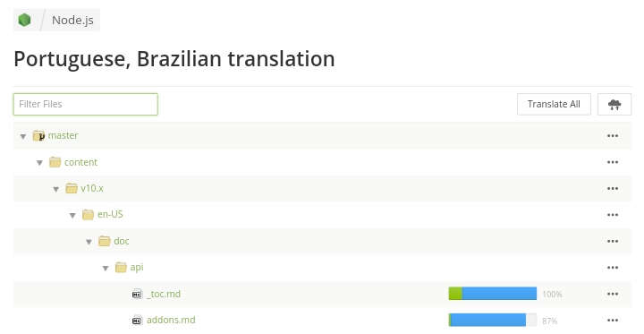Collapse the master branch tree arrow
644x334 pixels.
[x=23, y=136]
